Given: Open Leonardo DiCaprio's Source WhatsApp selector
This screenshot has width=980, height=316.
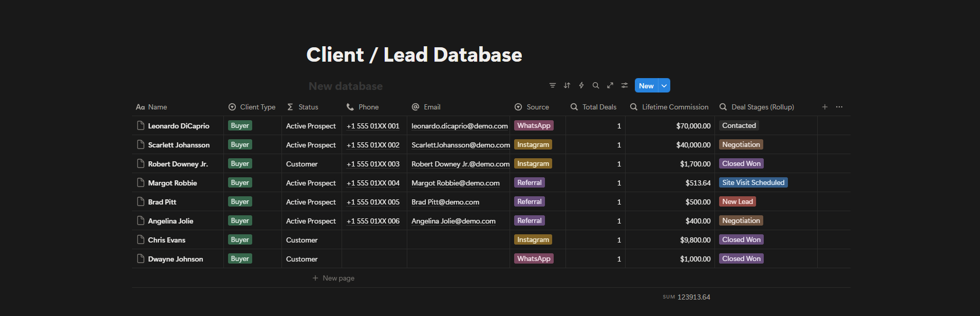Looking at the screenshot, I should click(534, 126).
